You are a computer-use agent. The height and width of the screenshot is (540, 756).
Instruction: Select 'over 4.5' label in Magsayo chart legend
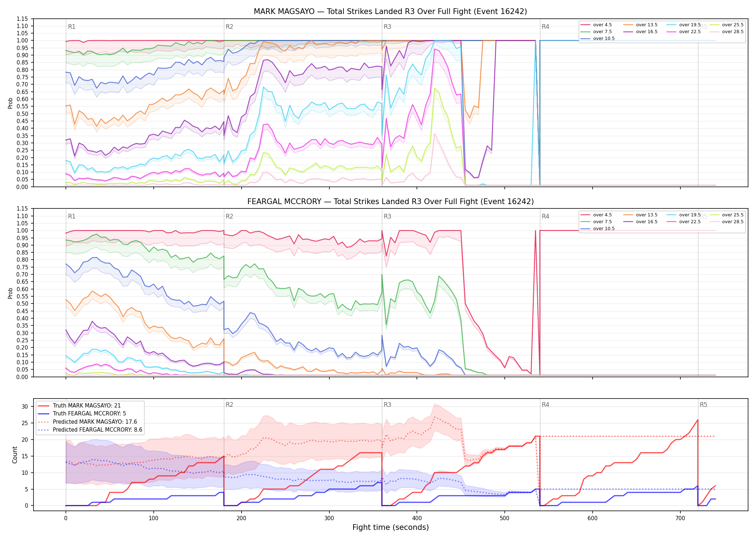pyautogui.click(x=602, y=25)
